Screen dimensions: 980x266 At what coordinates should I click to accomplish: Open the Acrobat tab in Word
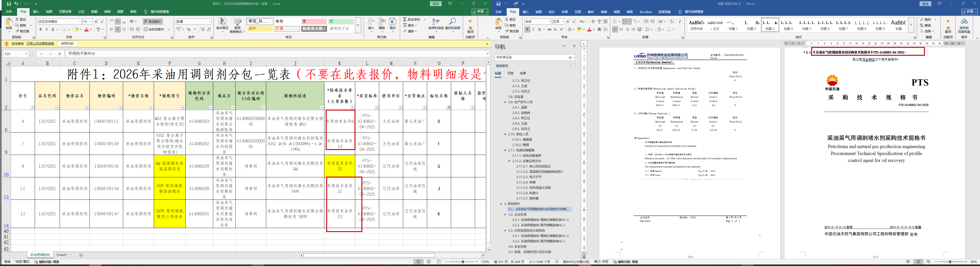click(646, 12)
